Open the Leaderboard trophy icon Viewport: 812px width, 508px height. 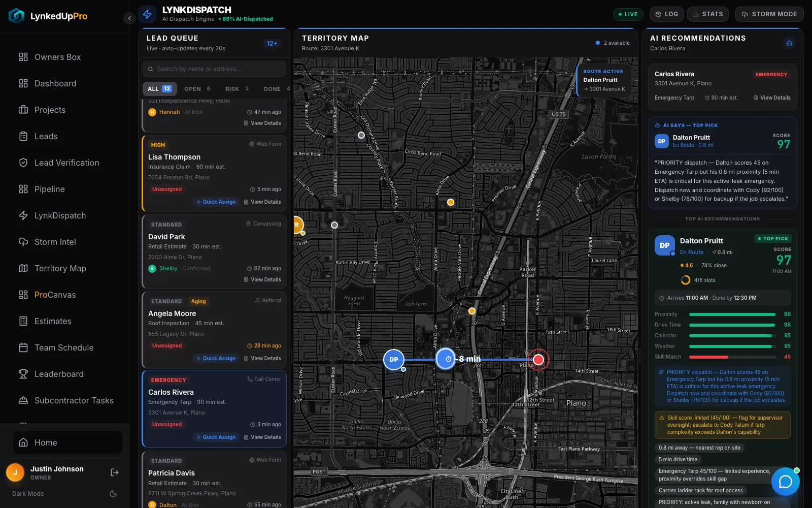23,374
